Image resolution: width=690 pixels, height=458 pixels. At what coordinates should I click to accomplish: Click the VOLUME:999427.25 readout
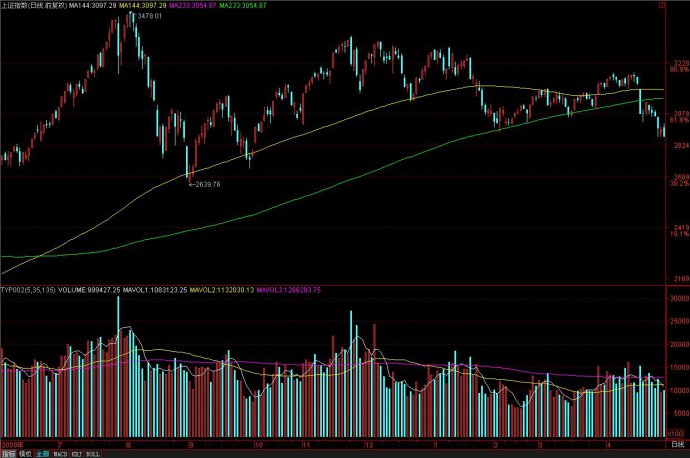point(89,290)
